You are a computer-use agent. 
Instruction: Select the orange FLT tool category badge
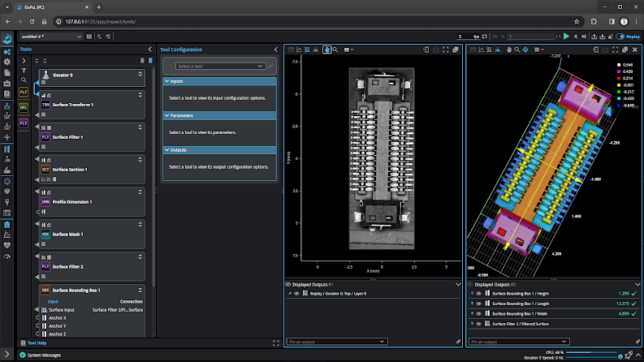[x=24, y=92]
